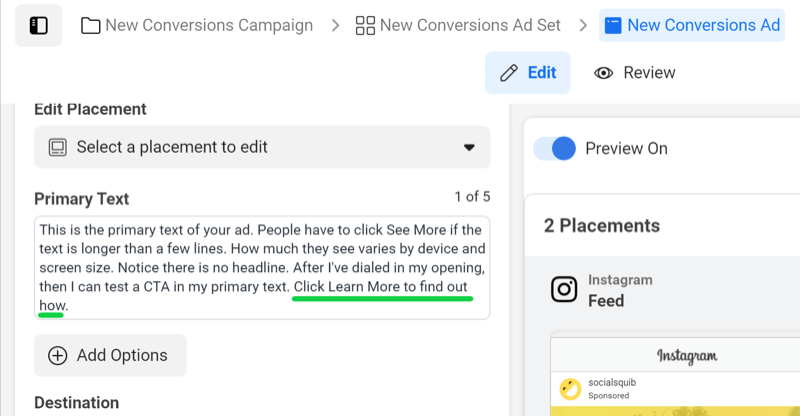The height and width of the screenshot is (416, 800).
Task: Open the Select a placement dropdown
Action: (x=262, y=147)
